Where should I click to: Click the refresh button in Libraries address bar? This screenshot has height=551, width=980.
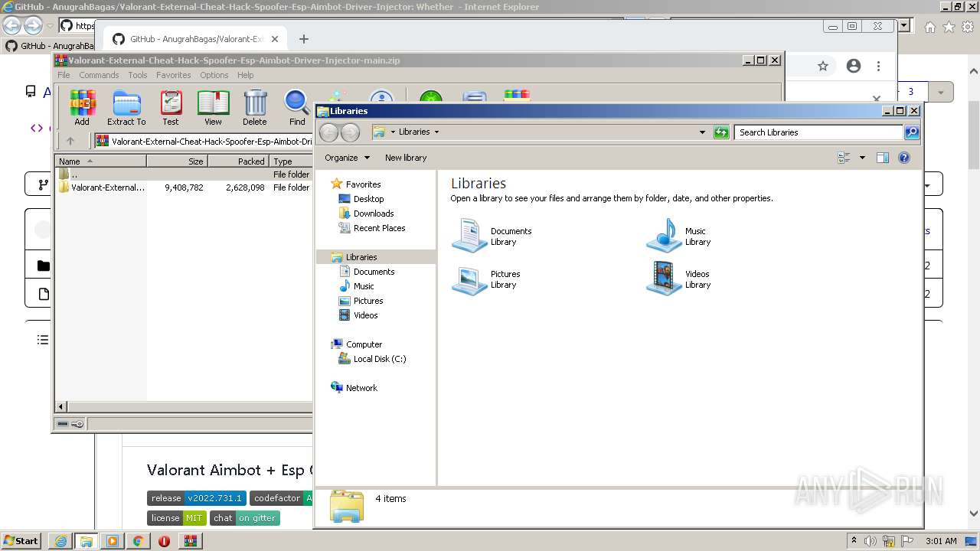coord(721,132)
